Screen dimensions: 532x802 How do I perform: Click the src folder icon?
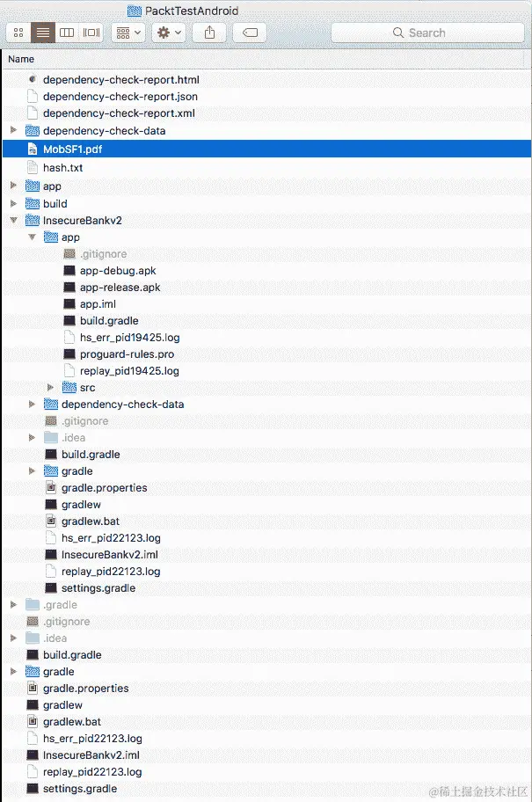[x=69, y=387]
